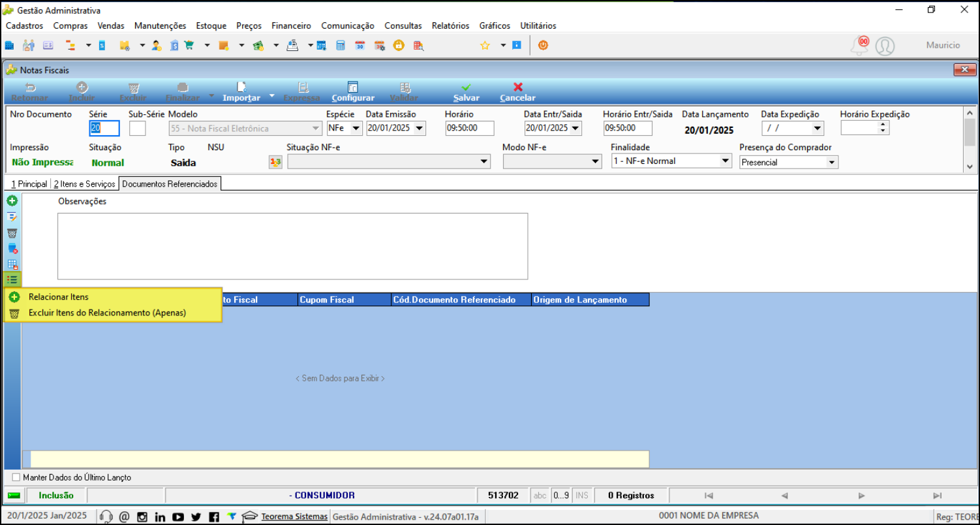Open the Teorema Sistemas link

(x=294, y=517)
